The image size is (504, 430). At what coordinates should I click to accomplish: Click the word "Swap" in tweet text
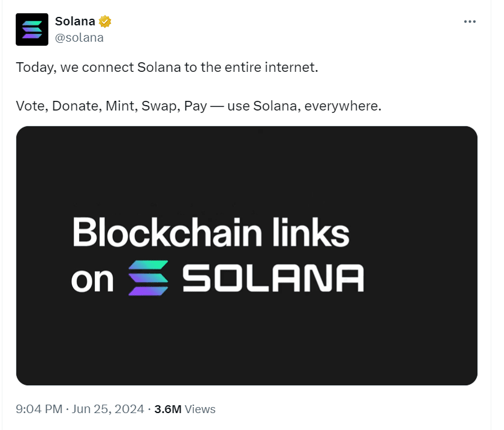pyautogui.click(x=157, y=106)
